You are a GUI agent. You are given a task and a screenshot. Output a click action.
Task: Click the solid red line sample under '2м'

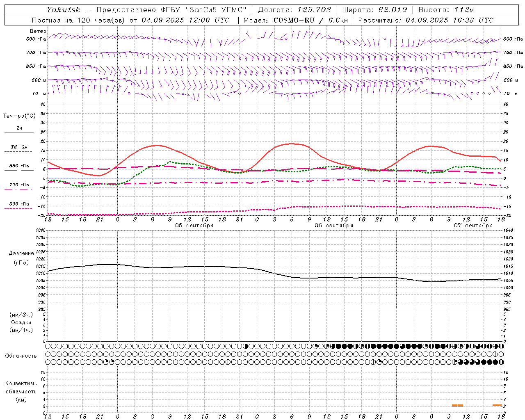[19, 133]
